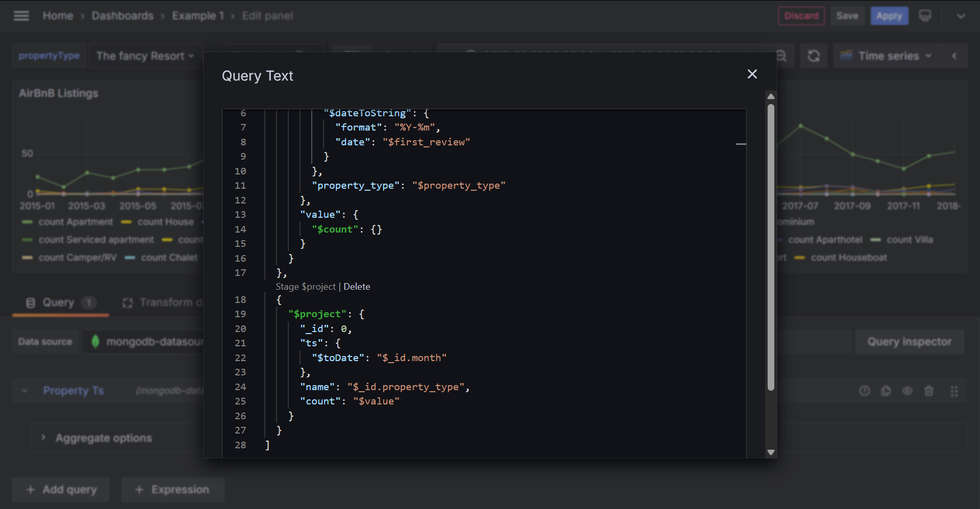Click the zoom out time range icon
The height and width of the screenshot is (509, 980).
(781, 56)
